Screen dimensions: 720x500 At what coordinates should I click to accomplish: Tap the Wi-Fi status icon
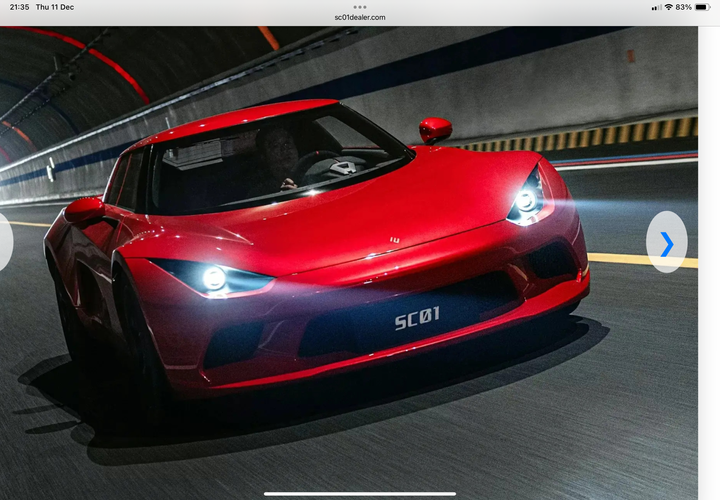tap(668, 7)
